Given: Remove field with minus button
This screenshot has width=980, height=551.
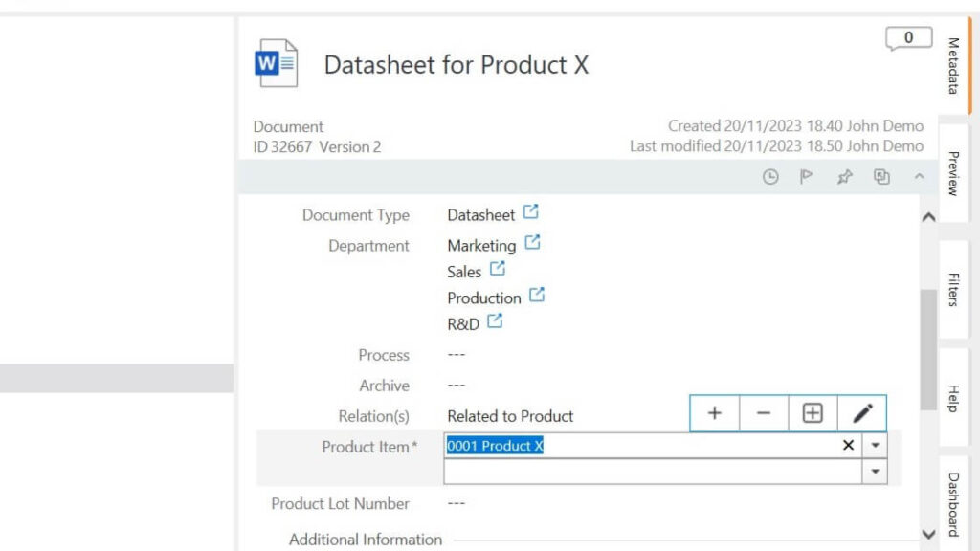Looking at the screenshot, I should (764, 413).
